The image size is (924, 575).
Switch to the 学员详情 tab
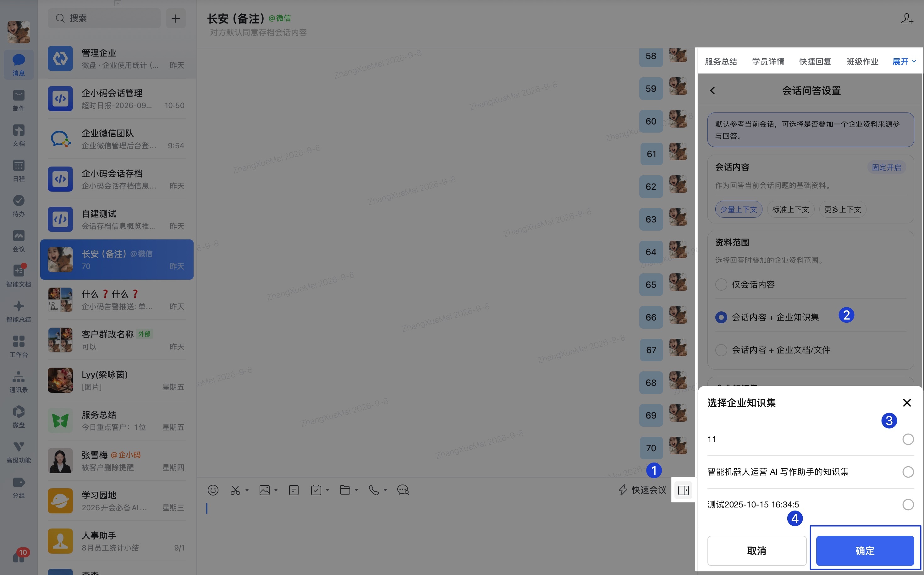click(768, 62)
